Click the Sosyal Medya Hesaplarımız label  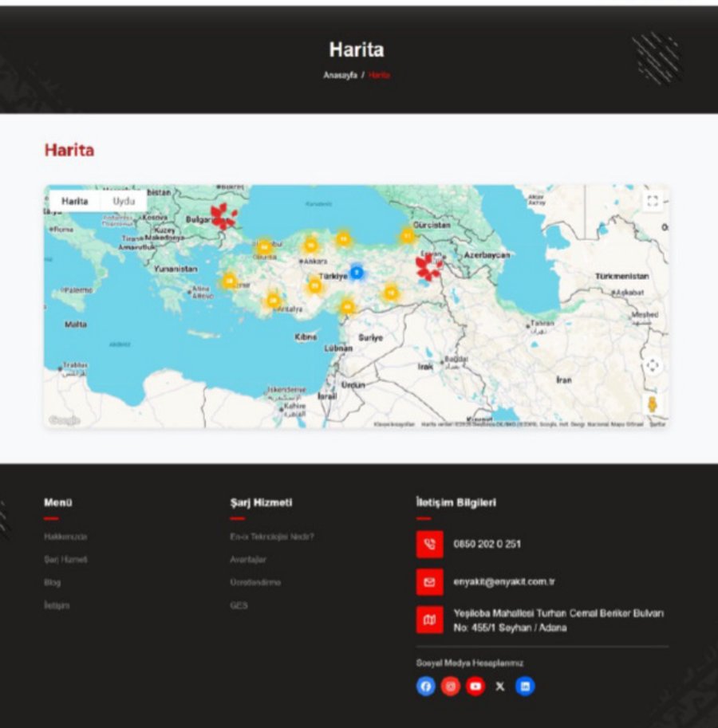pyautogui.click(x=470, y=663)
